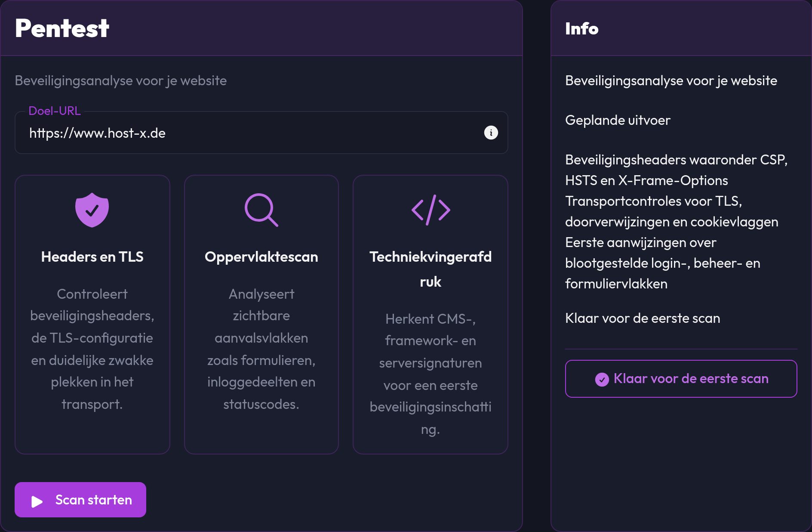The width and height of the screenshot is (812, 532).
Task: Click the Herkent CMS-, framework- description
Action: pos(431,374)
